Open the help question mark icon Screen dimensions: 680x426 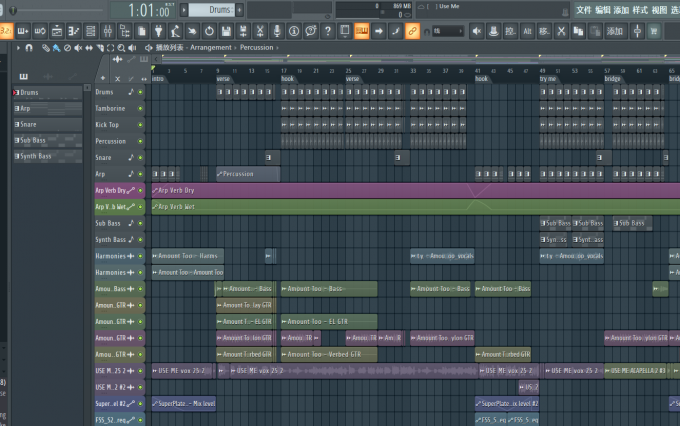(x=328, y=31)
